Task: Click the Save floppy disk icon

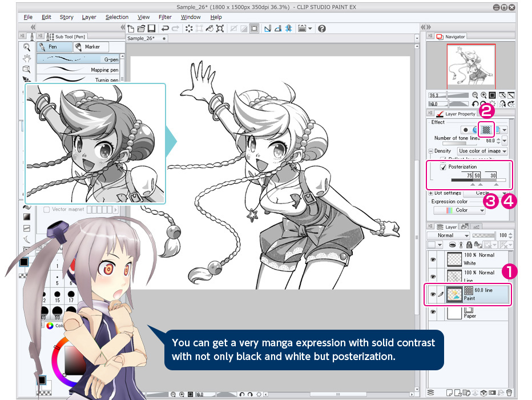Action: tap(151, 29)
